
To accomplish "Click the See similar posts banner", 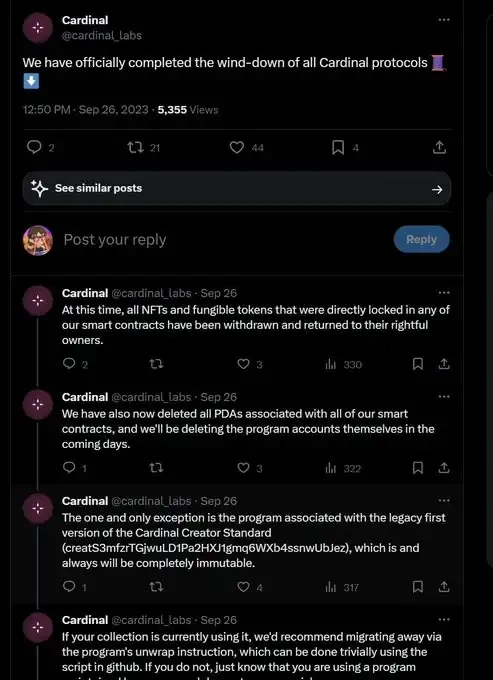I will click(x=237, y=188).
